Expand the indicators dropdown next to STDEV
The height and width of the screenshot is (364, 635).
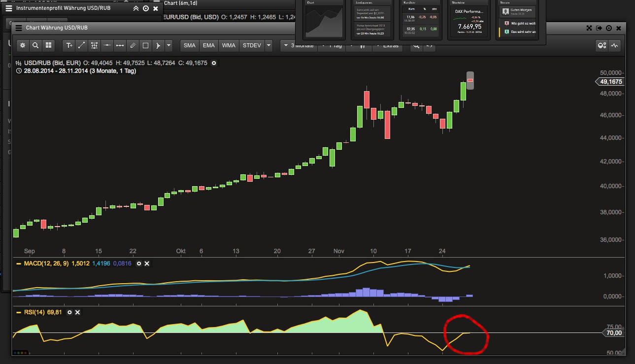tap(268, 45)
